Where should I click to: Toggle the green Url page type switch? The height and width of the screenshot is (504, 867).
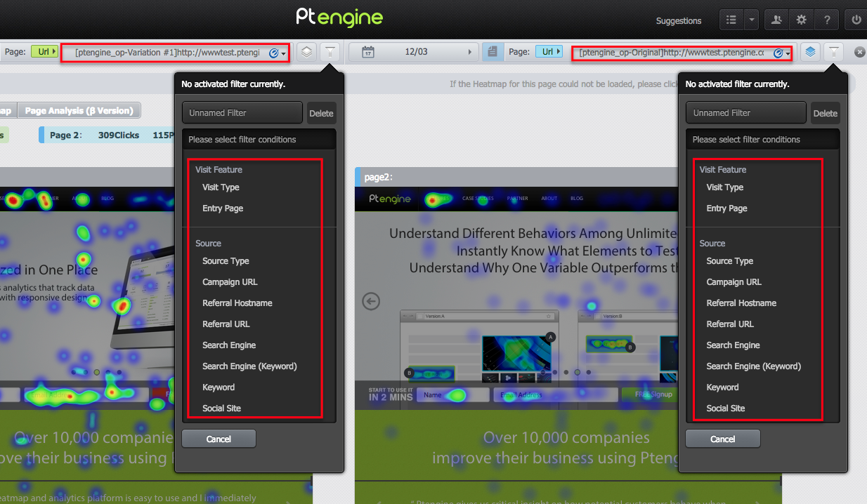(44, 51)
